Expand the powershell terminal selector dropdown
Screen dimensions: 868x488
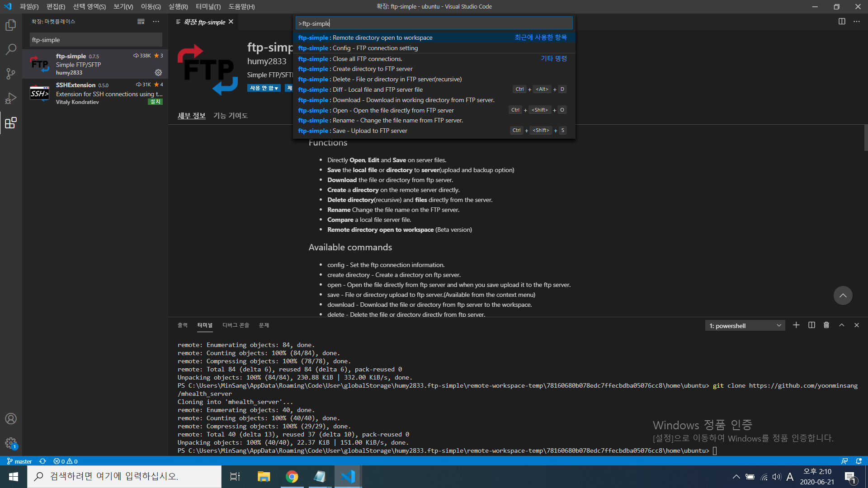tap(778, 326)
